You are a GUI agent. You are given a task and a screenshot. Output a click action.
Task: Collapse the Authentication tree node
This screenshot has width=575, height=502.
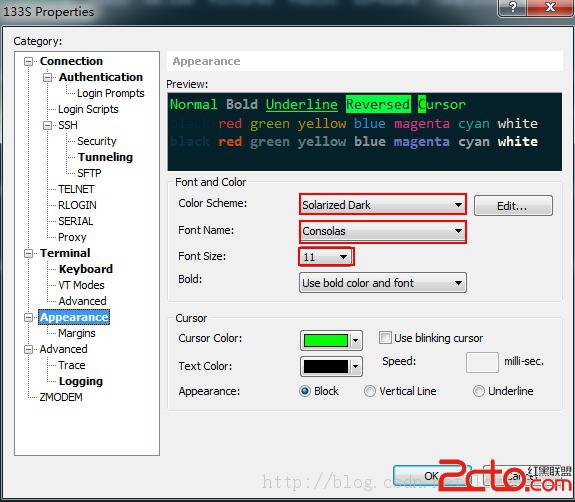coord(47,77)
